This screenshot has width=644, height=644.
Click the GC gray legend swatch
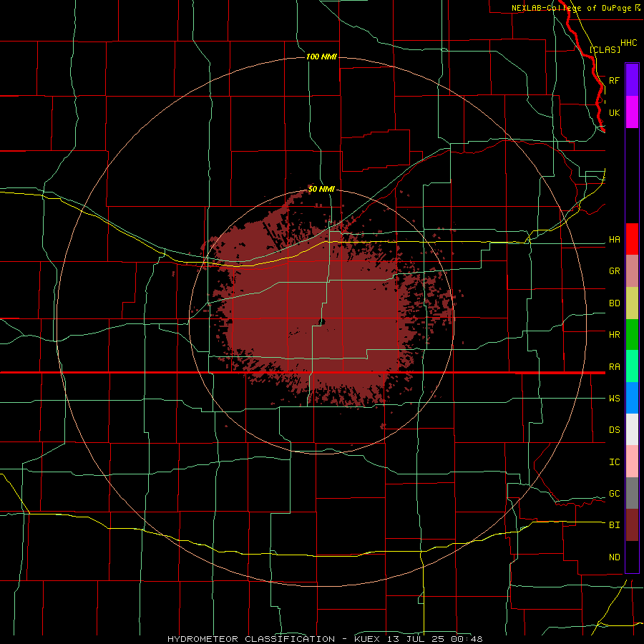(632, 493)
